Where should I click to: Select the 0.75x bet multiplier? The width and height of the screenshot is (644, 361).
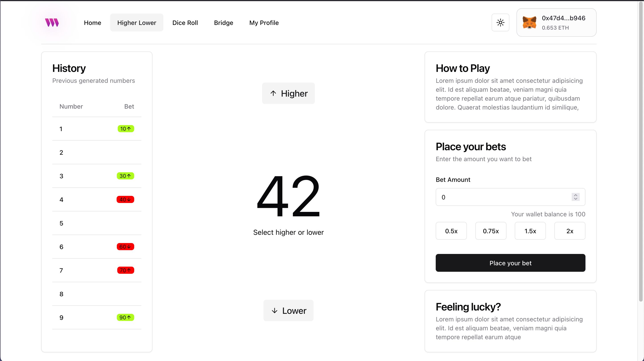tap(490, 231)
